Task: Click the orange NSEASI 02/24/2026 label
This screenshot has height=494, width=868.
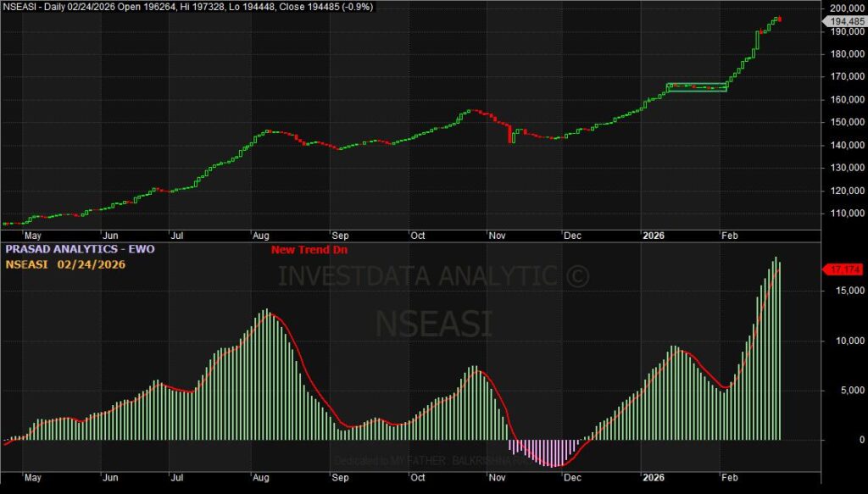Action: point(65,264)
